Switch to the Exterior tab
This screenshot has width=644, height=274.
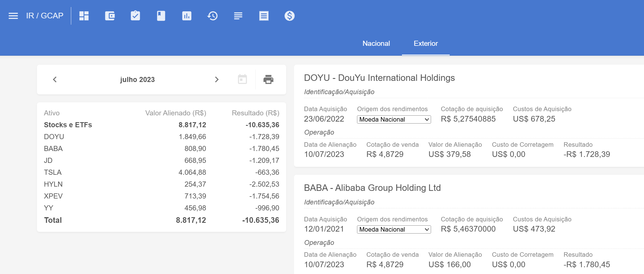(426, 44)
